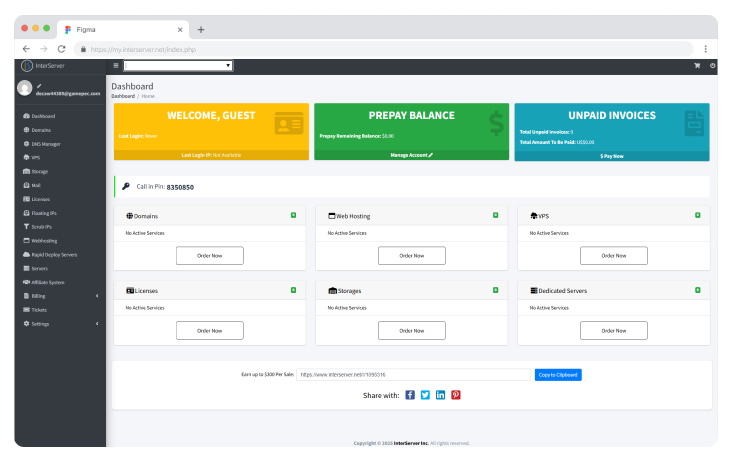Click the key icon by Call in Pin
This screenshot has height=459, width=732.
126,186
